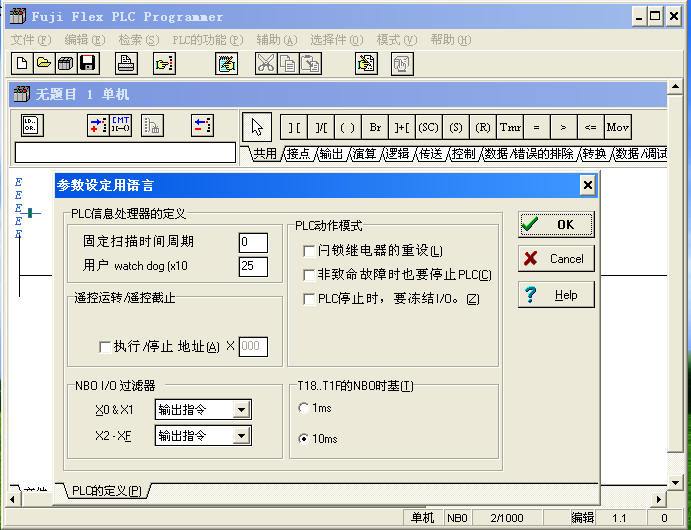691x530 pixels.
Task: Insert a Tmr timer instruction
Action: coord(510,127)
